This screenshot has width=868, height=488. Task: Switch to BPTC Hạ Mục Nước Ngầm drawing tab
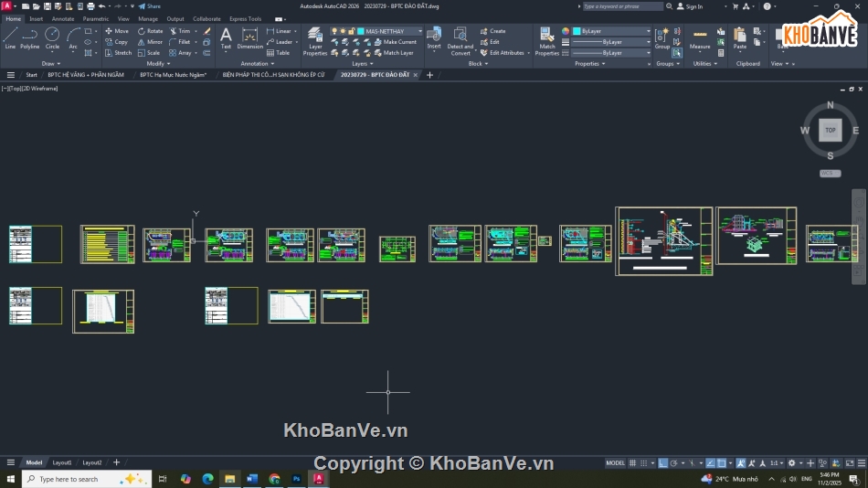click(173, 75)
